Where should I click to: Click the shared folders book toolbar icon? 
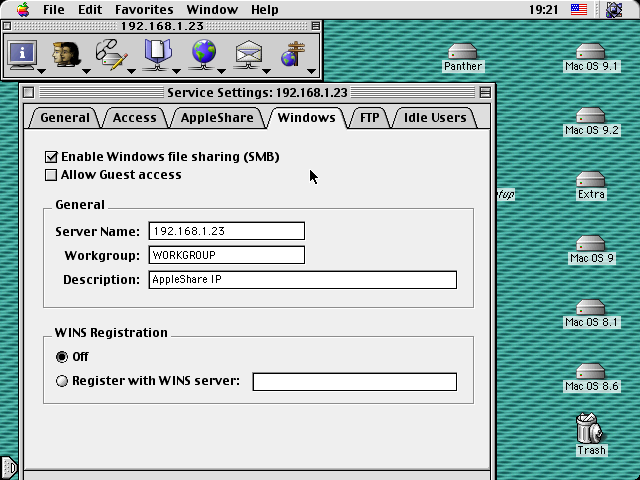tap(158, 54)
